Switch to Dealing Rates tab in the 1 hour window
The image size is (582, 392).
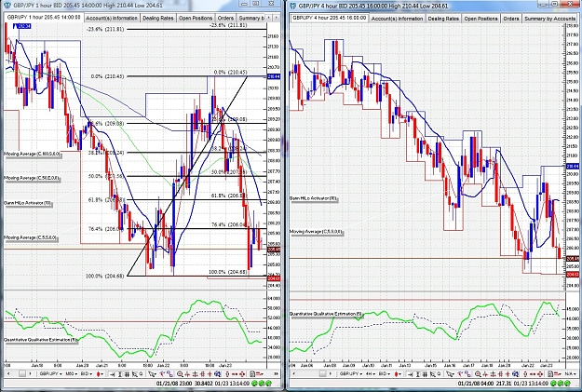[158, 18]
